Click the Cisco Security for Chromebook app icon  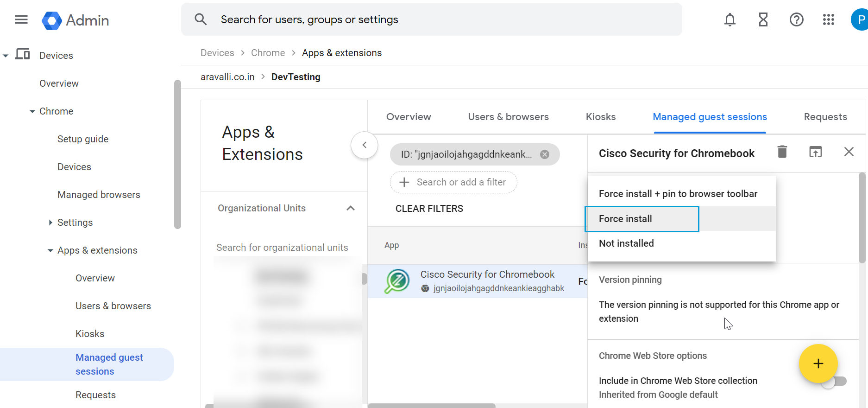tap(397, 281)
